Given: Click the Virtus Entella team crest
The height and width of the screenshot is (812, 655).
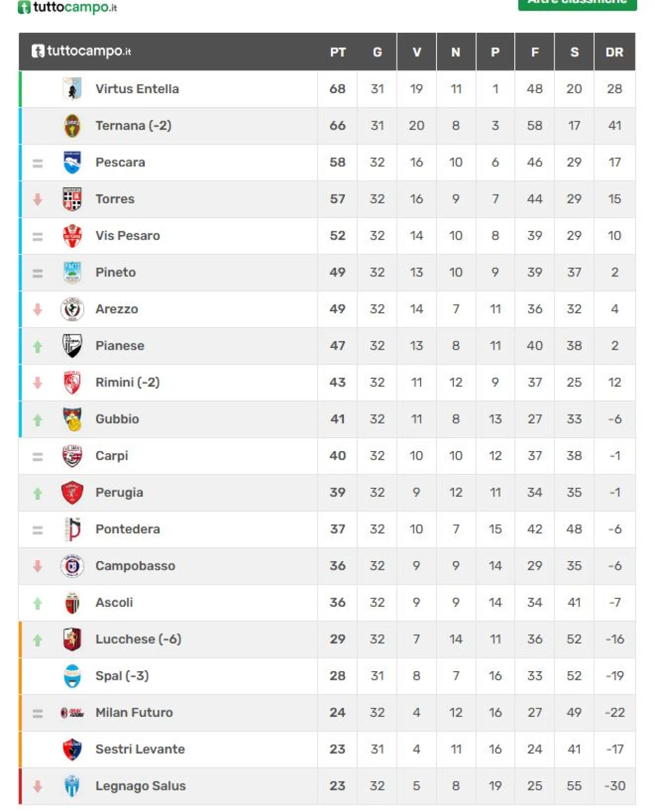Looking at the screenshot, I should 72,89.
